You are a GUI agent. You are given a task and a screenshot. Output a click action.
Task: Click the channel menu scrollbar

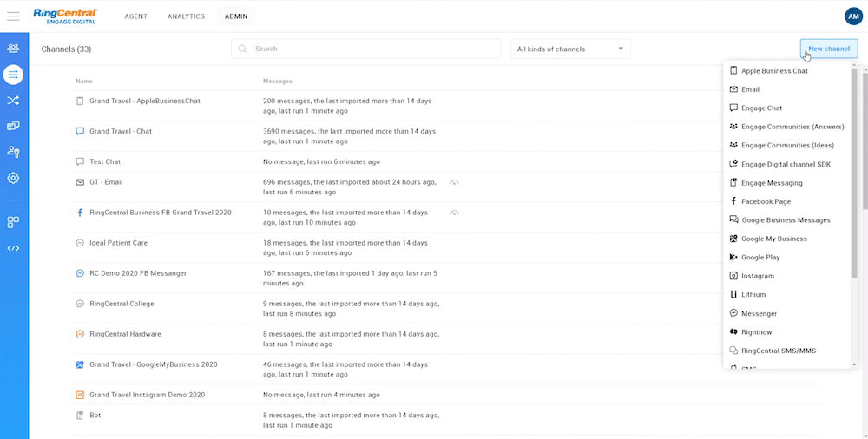click(x=854, y=174)
